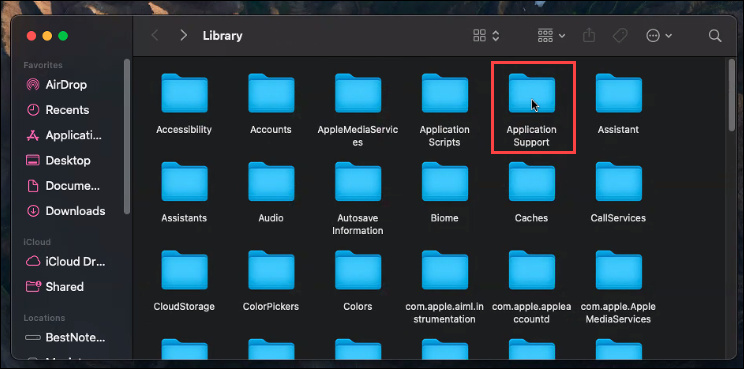Click the Favorites section heading
The height and width of the screenshot is (369, 744).
pyautogui.click(x=43, y=65)
